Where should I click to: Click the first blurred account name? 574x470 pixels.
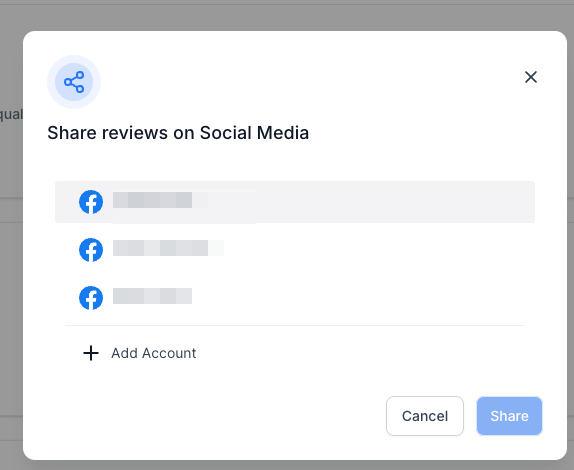[x=160, y=200]
